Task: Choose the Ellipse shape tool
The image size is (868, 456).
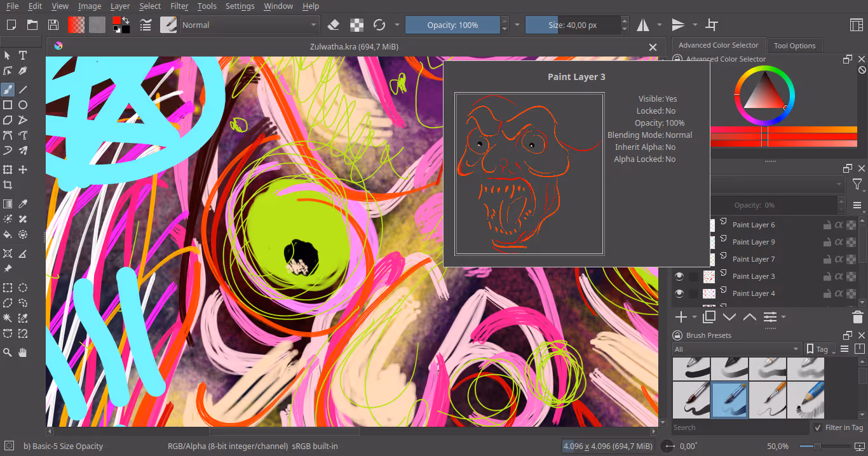Action: [23, 105]
